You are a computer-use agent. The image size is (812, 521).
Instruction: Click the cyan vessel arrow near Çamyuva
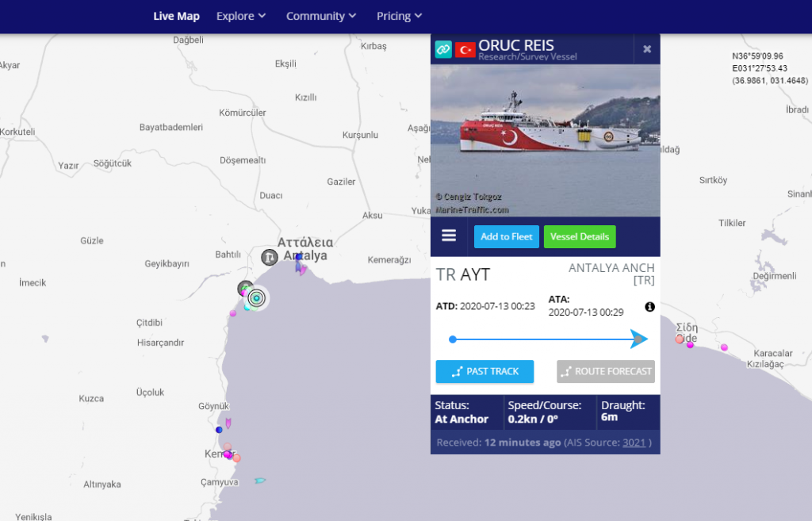[260, 481]
